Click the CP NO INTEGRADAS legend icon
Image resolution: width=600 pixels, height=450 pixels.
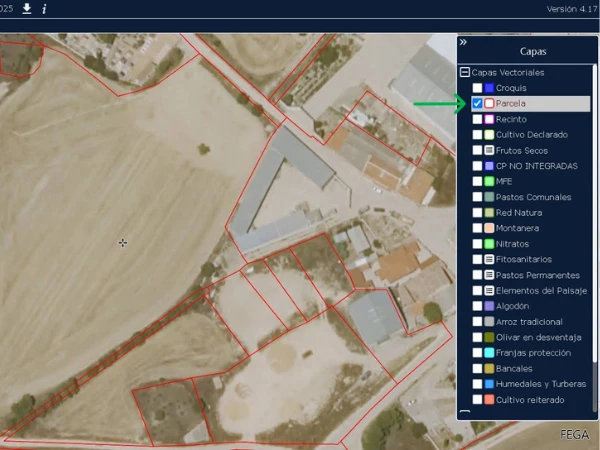click(x=489, y=166)
